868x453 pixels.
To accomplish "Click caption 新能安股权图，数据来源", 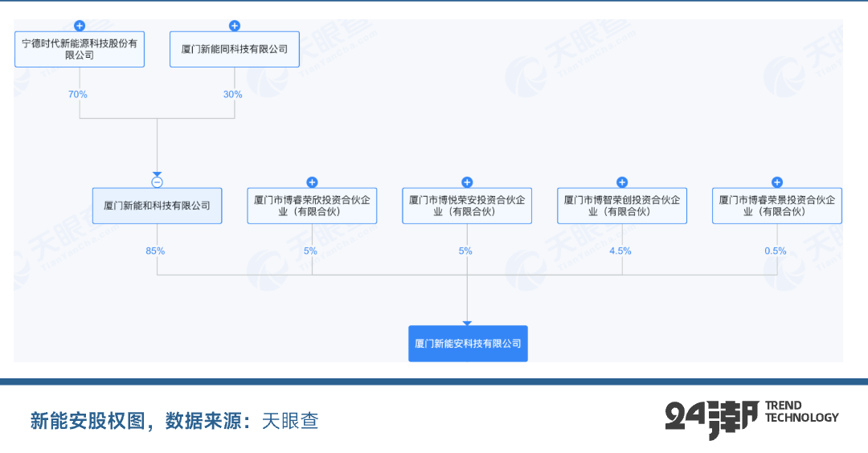I will tap(141, 421).
